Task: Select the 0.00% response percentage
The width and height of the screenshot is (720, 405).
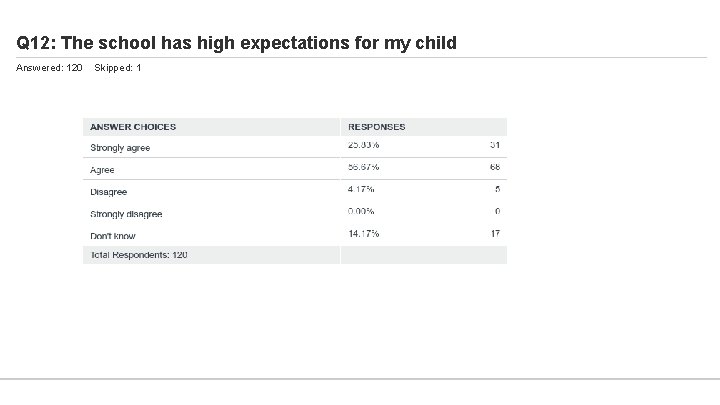Action: point(362,211)
